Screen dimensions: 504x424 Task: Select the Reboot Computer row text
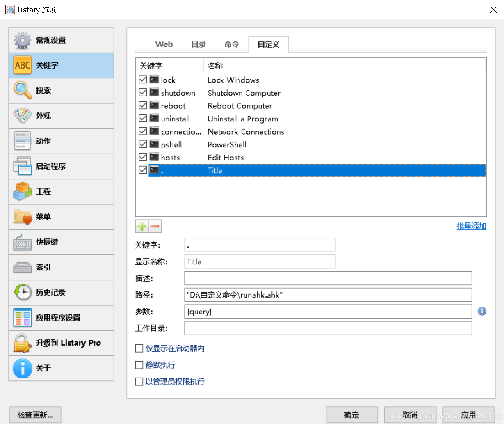[240, 106]
